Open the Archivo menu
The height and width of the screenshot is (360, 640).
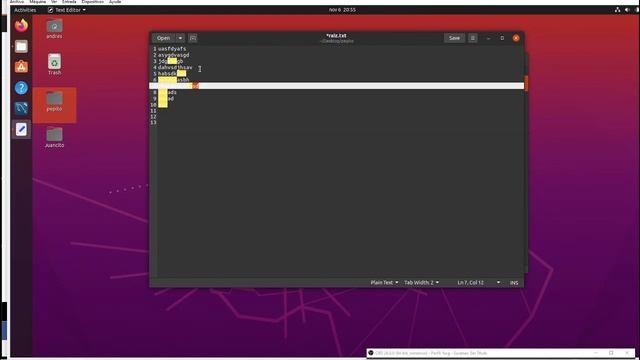(x=17, y=2)
